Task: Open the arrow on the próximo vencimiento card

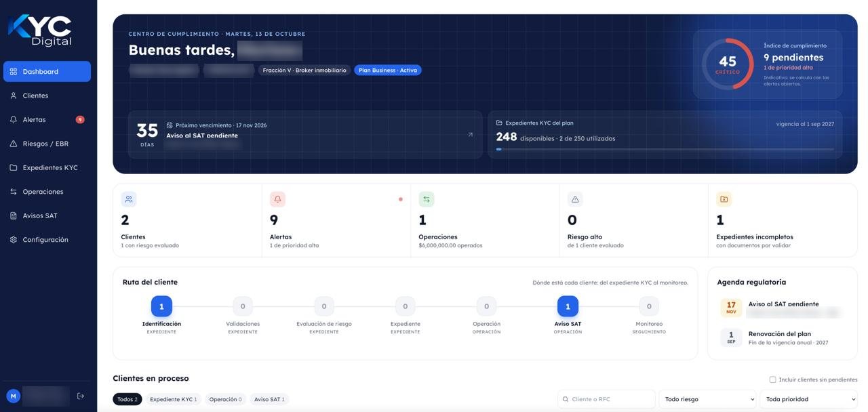Action: (x=470, y=134)
